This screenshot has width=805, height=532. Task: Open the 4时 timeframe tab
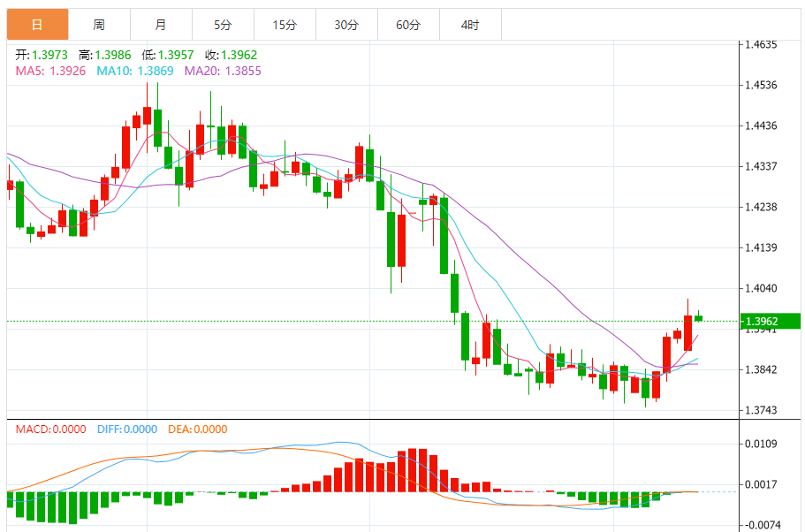click(x=470, y=25)
